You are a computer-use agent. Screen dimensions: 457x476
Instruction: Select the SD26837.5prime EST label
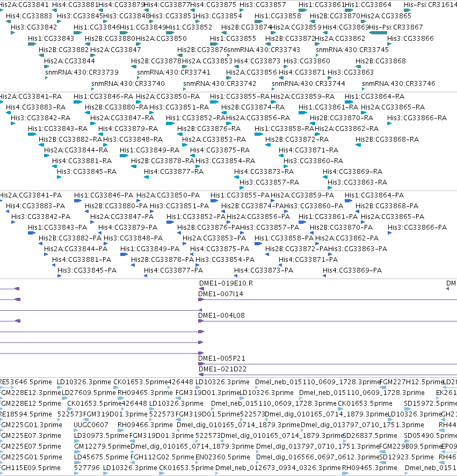point(370,436)
